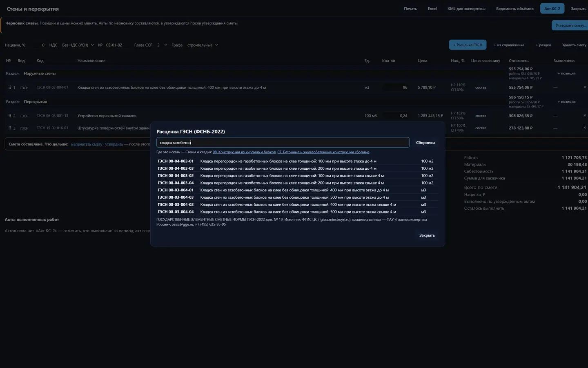Screen dimensions: 588x368
Task: Open состав for row 1
Action: pyautogui.click(x=481, y=88)
